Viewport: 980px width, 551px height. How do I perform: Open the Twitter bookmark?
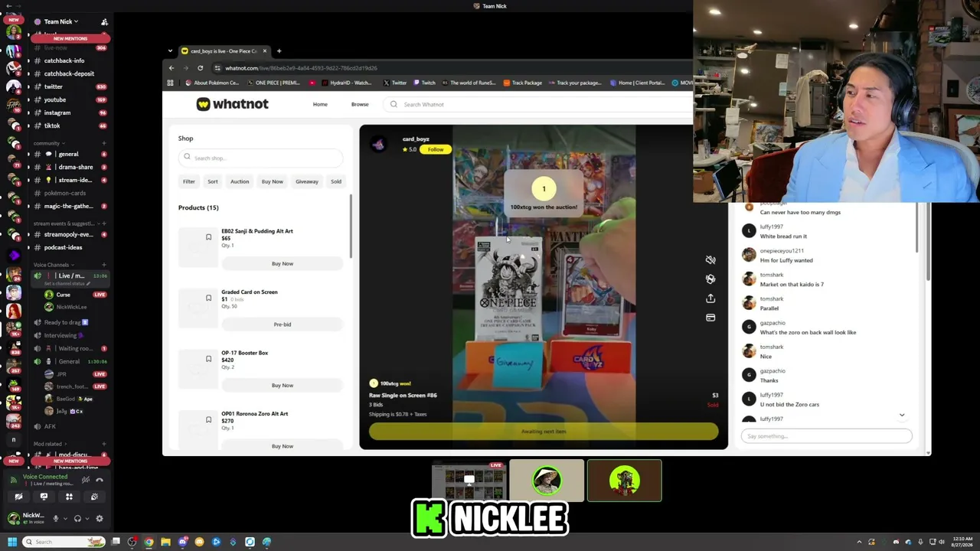[395, 83]
